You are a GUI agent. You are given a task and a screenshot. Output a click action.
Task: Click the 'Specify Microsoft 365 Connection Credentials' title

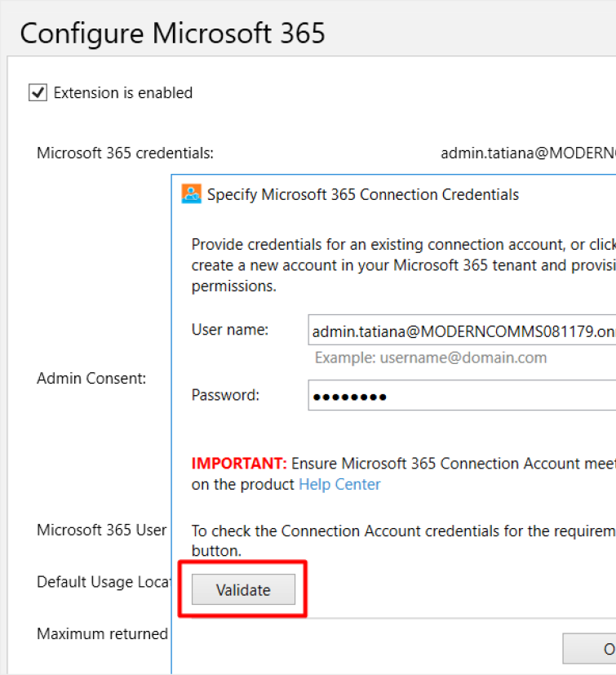coord(363,194)
